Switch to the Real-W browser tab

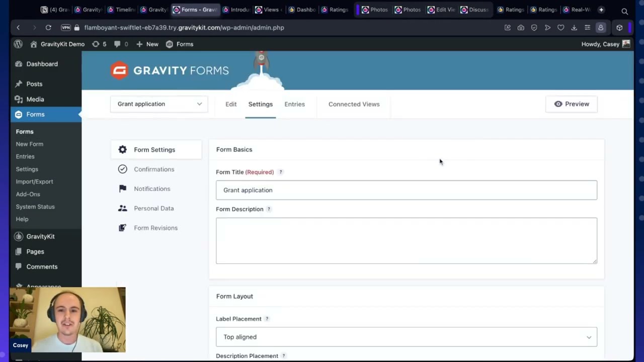[x=577, y=10]
